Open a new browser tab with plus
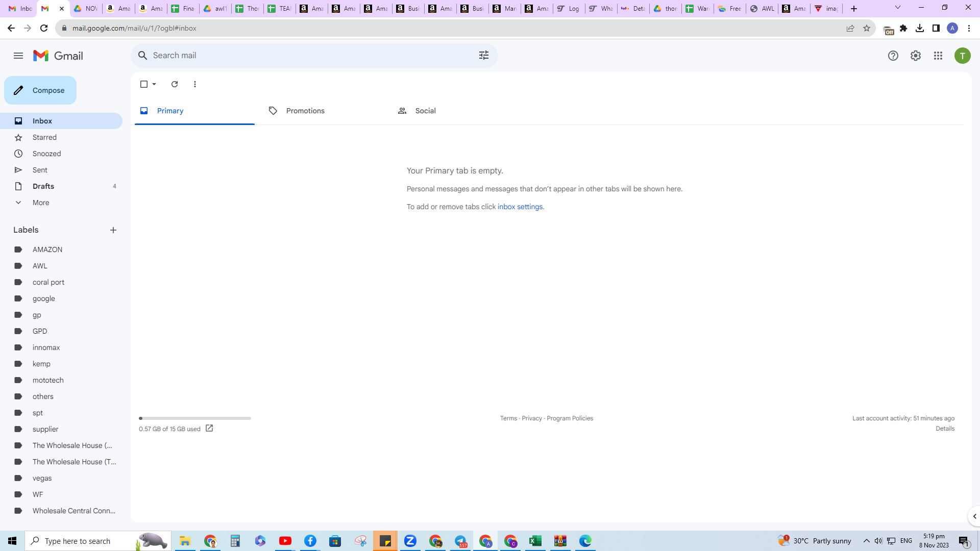The height and width of the screenshot is (551, 980). pos(854,9)
